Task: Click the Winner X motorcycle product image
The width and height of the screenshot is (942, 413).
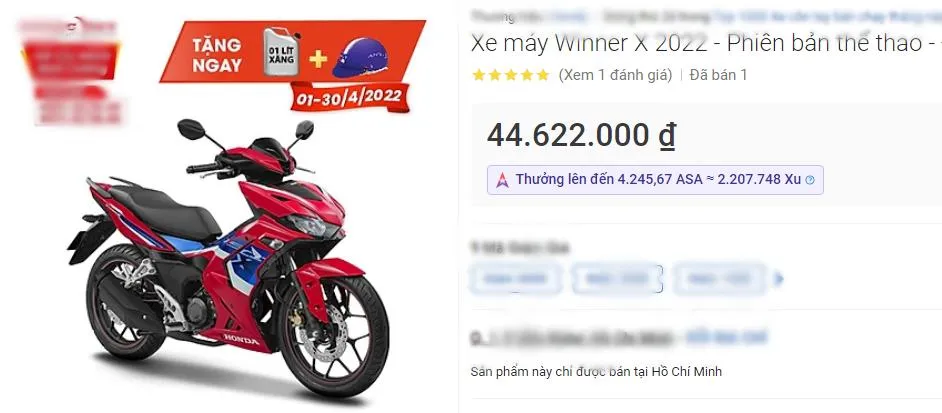Action: point(228,259)
